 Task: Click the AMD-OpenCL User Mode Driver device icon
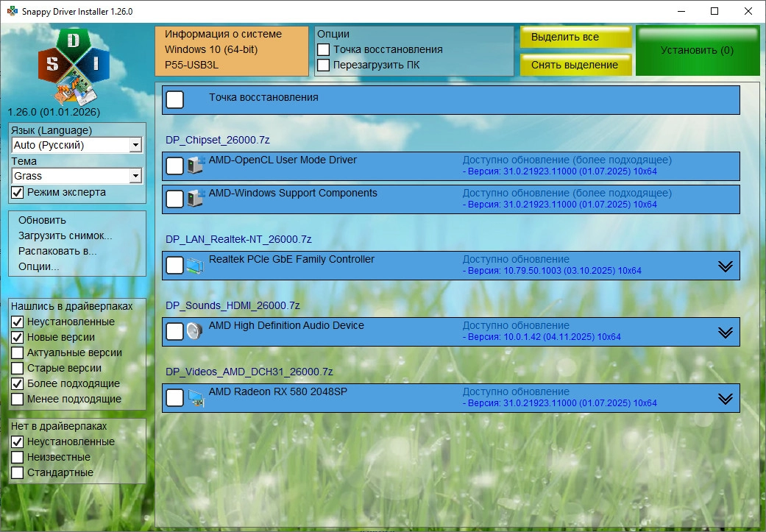point(196,165)
